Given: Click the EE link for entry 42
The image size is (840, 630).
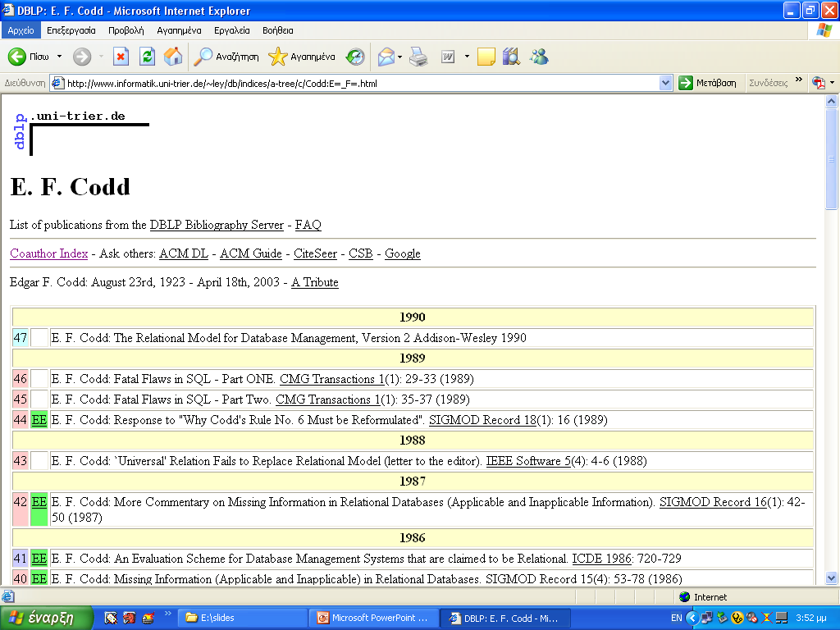Looking at the screenshot, I should tap(39, 502).
